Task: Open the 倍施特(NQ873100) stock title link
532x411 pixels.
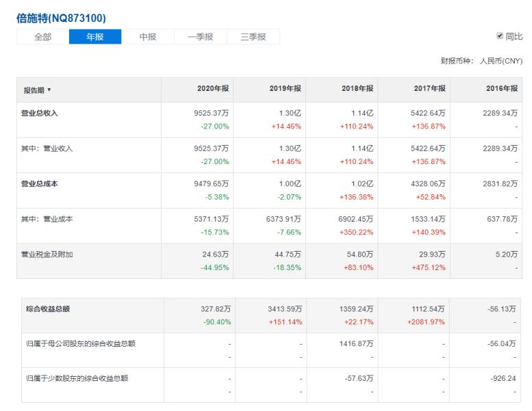Action: coord(61,18)
